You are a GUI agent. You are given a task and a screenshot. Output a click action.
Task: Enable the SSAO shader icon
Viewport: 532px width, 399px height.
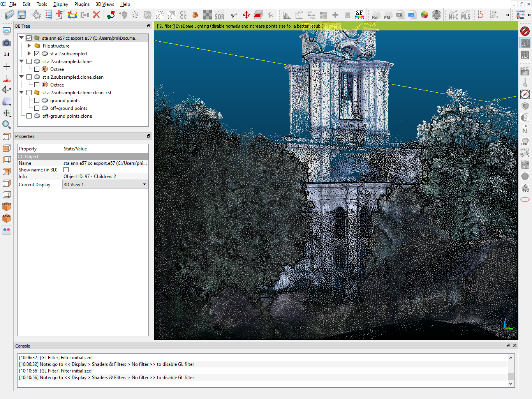tap(525, 55)
